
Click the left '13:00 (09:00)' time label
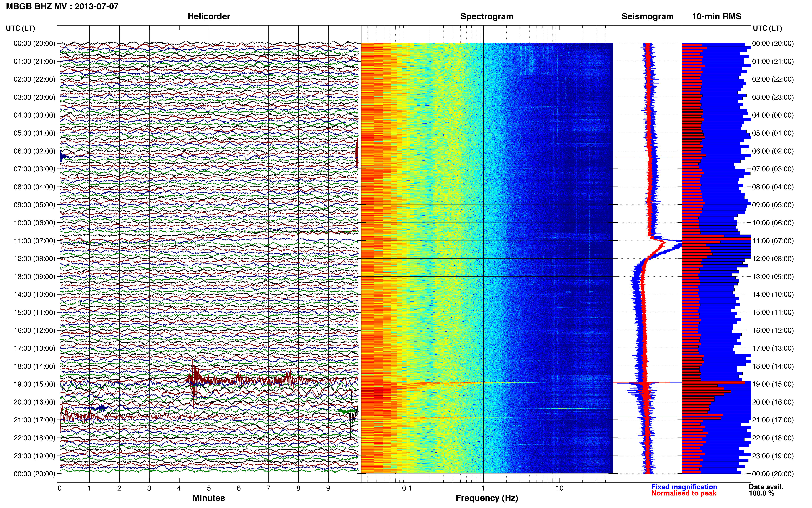click(34, 277)
